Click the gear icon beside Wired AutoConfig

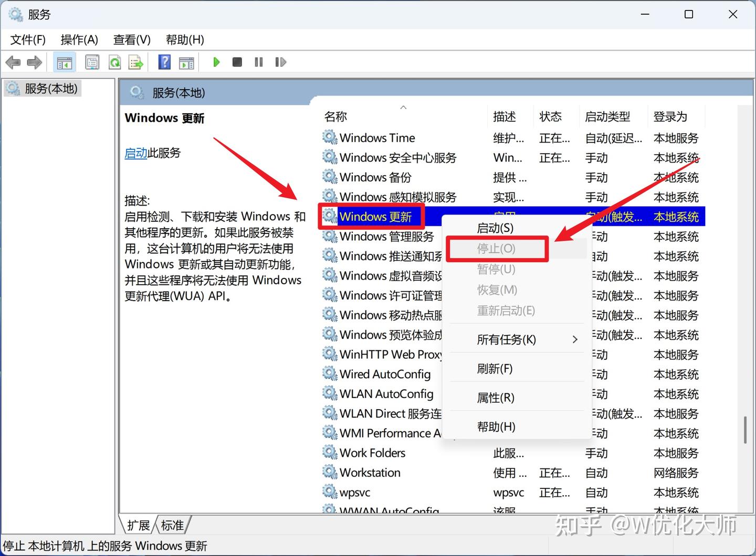tap(330, 373)
